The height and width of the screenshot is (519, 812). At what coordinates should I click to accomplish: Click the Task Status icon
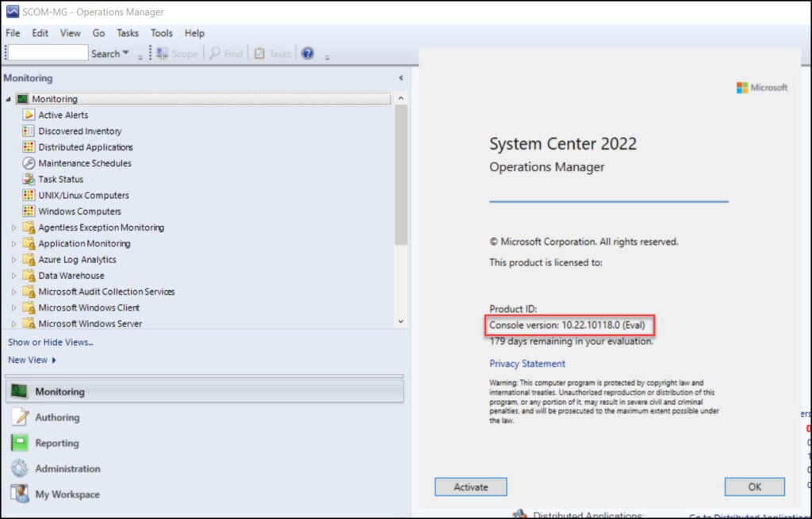tap(29, 179)
